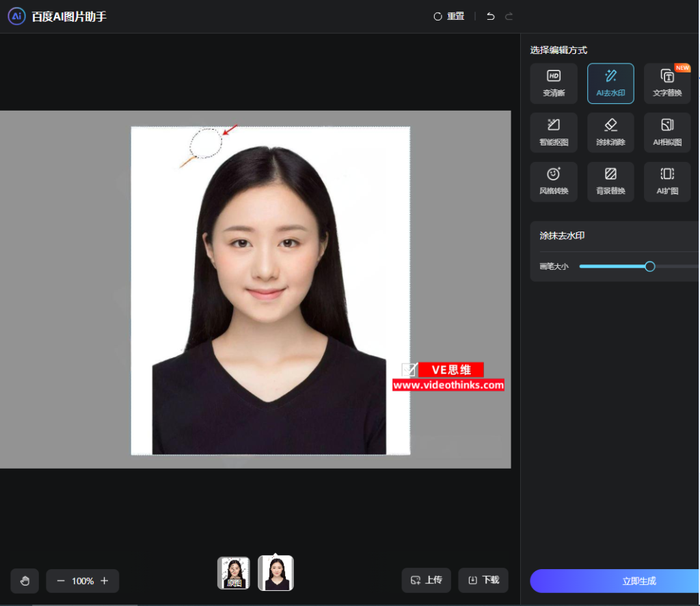The image size is (700, 606).
Task: Pick the 涂抹消除 eraser tool
Action: point(610,133)
